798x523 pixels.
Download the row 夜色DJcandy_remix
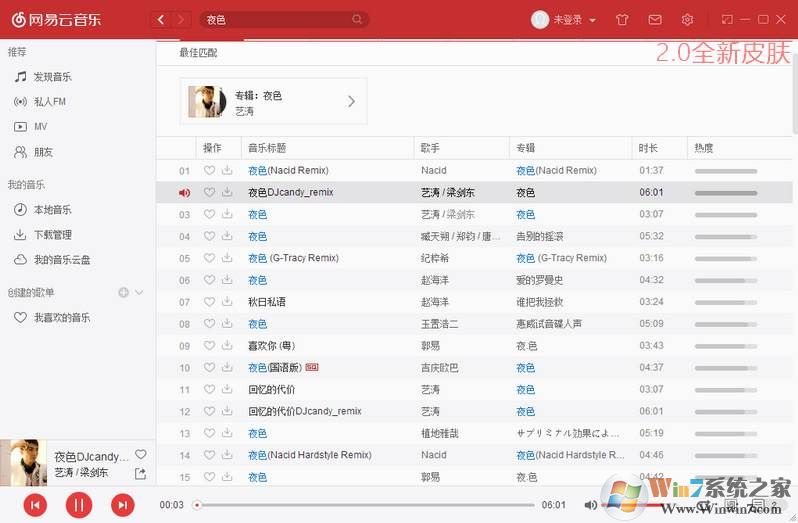coord(227,192)
